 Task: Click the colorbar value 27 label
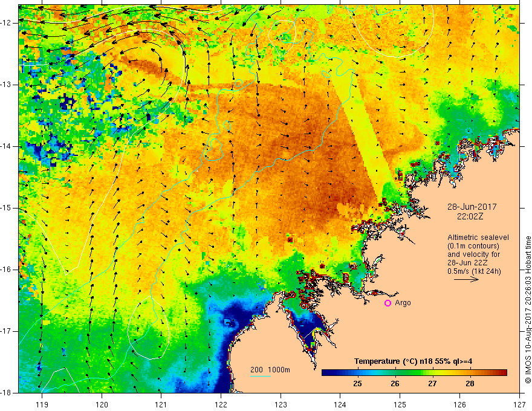(x=432, y=384)
